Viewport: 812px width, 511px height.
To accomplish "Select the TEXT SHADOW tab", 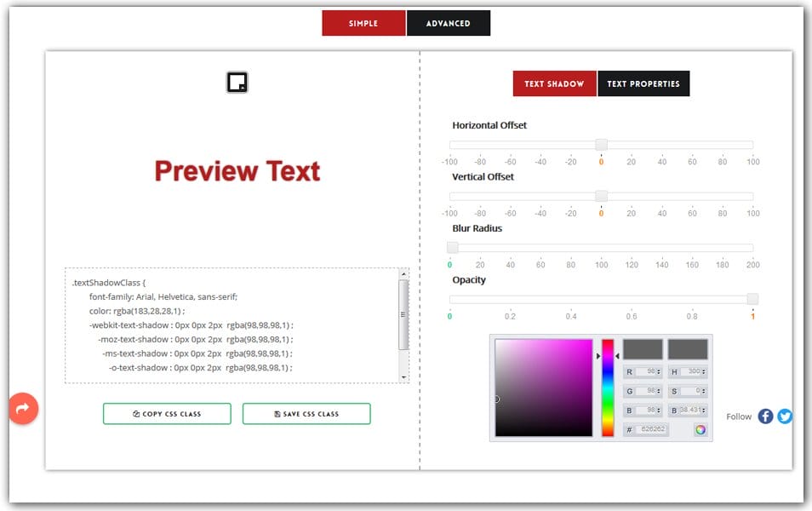I will click(x=554, y=84).
